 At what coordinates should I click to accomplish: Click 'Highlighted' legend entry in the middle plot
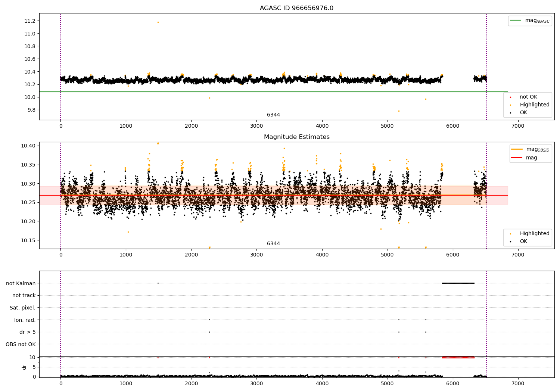(x=530, y=234)
